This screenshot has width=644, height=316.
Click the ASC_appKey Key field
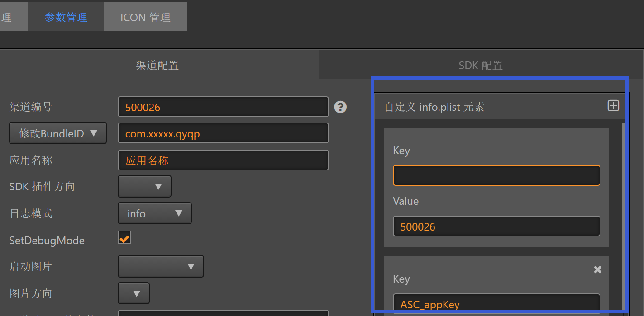coord(496,304)
